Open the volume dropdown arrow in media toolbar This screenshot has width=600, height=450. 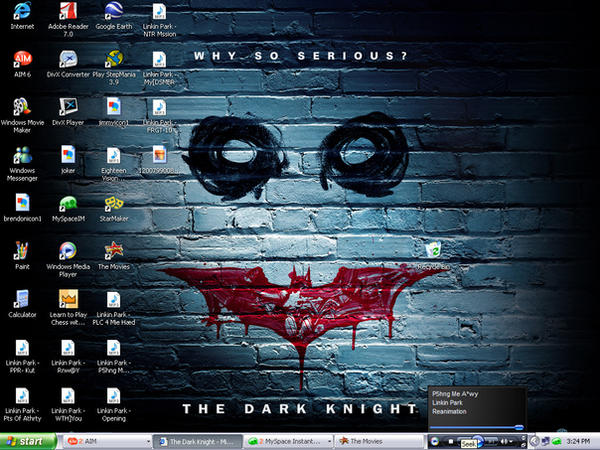point(511,442)
